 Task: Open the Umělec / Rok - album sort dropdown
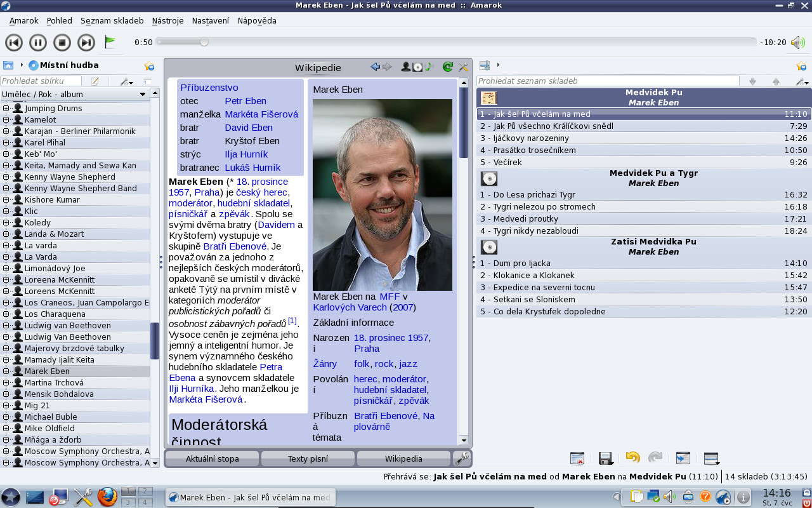[75, 94]
